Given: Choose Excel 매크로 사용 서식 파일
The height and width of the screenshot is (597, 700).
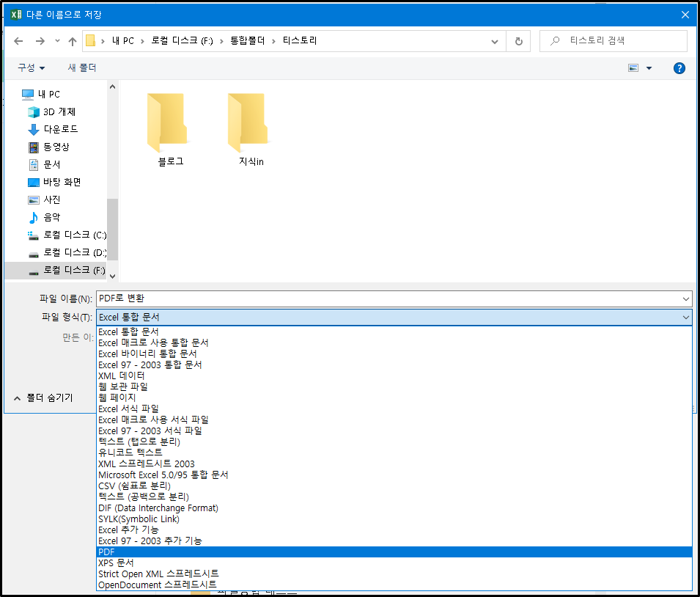Looking at the screenshot, I should pos(394,420).
